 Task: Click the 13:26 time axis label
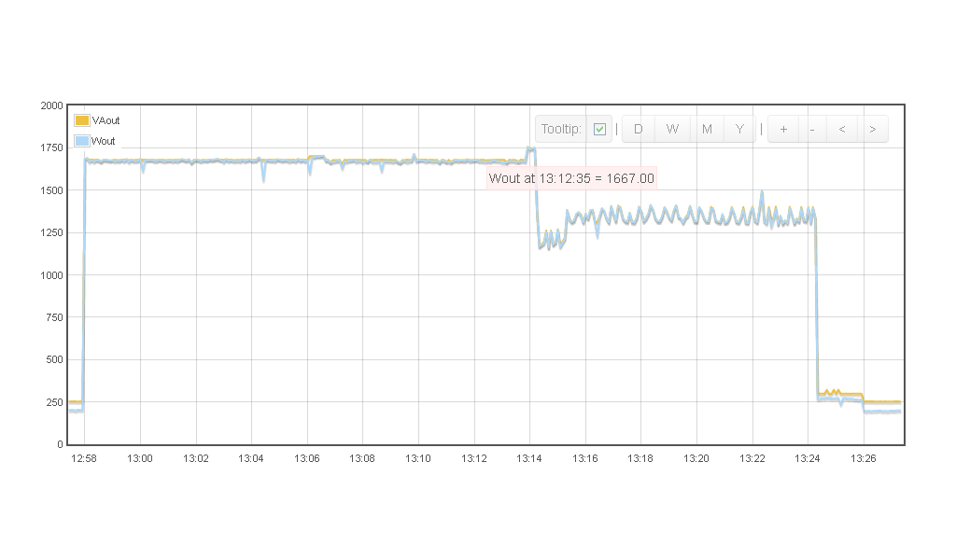click(864, 459)
